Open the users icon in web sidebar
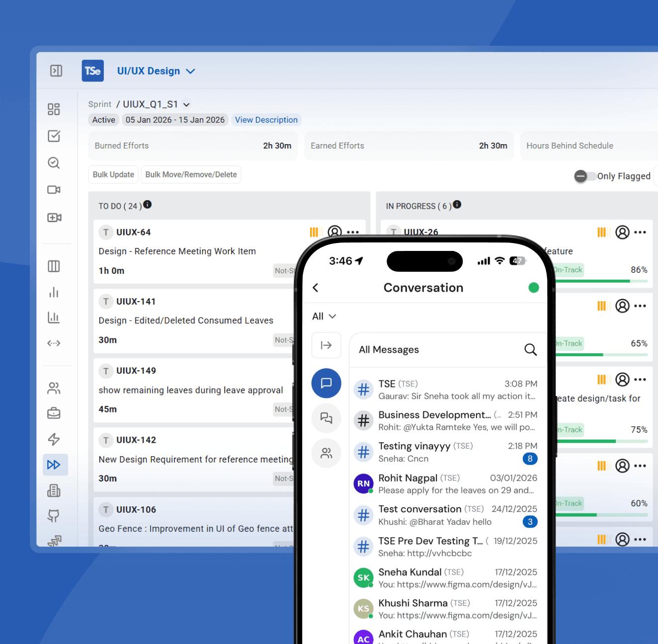This screenshot has width=658, height=644. coord(54,388)
